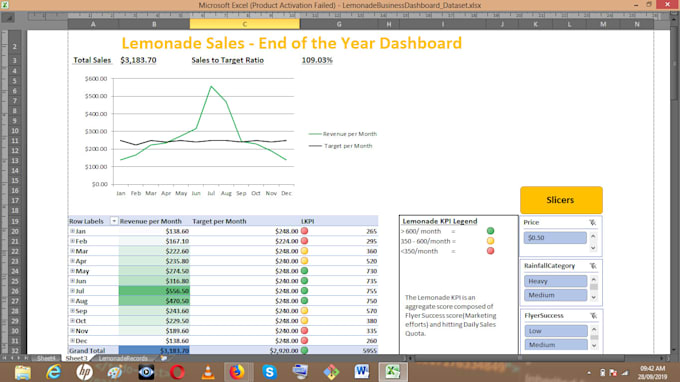
Task: Click the insert new worksheet icon
Action: click(163, 358)
